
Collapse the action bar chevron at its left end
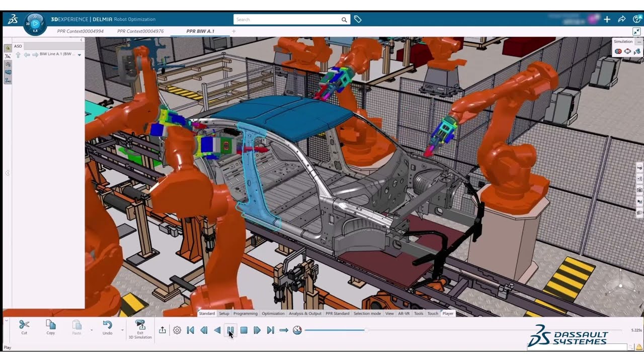point(7,320)
